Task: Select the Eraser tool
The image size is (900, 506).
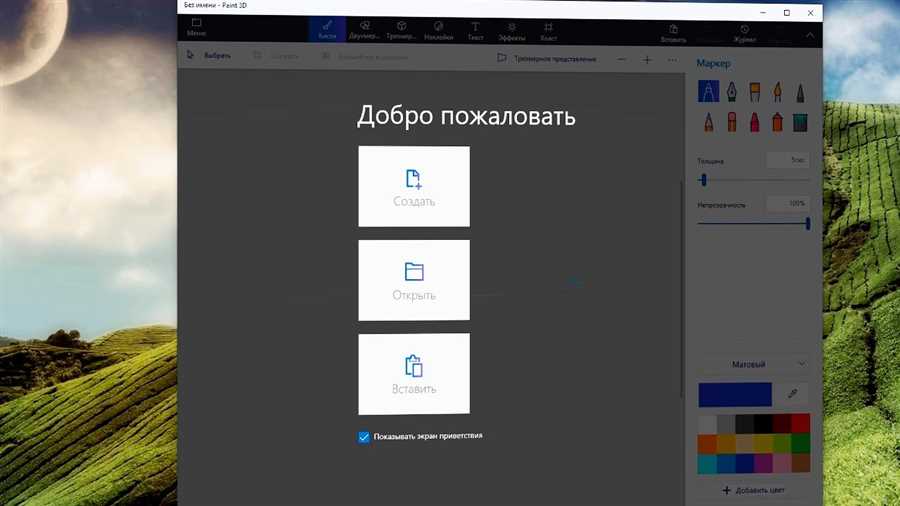Action: tap(731, 122)
